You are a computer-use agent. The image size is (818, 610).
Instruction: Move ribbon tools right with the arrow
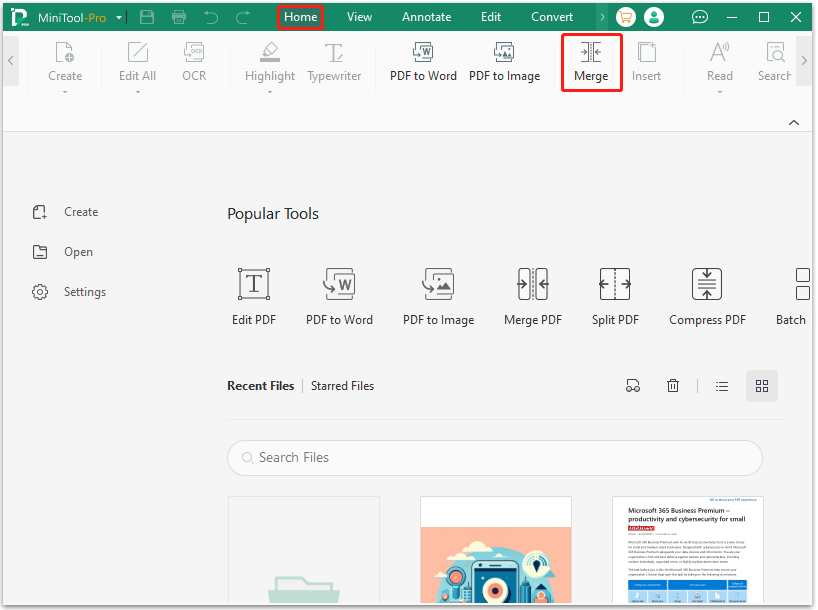click(x=804, y=61)
